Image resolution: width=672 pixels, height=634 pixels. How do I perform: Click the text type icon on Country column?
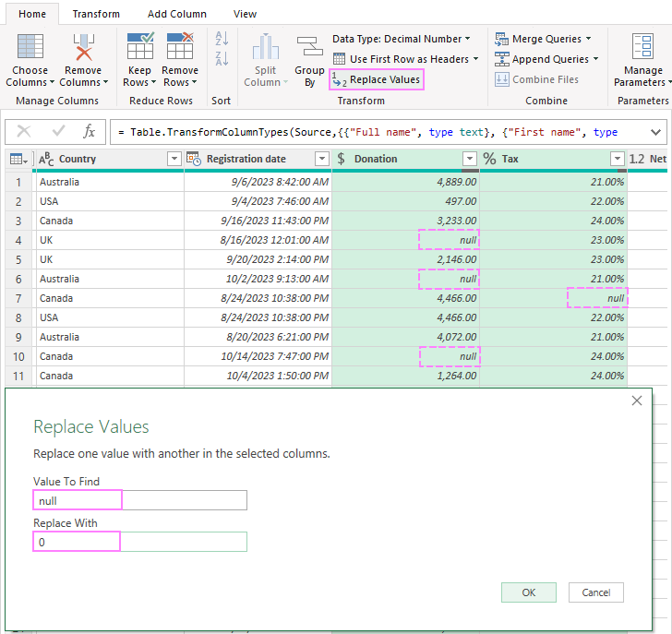(x=46, y=159)
